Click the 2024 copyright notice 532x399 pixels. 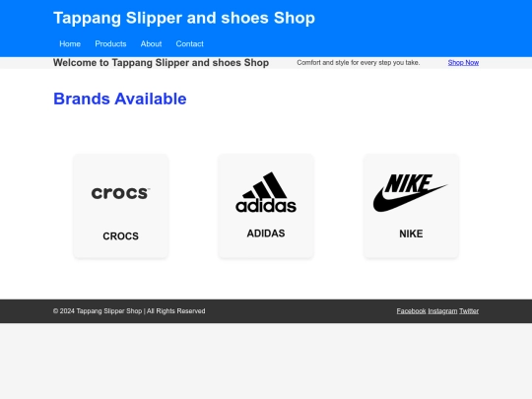[x=129, y=311]
